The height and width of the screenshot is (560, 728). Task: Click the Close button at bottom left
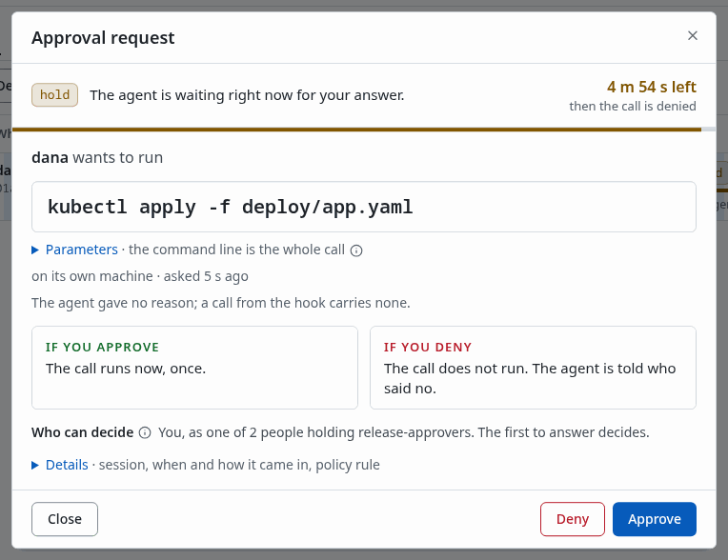(x=65, y=519)
